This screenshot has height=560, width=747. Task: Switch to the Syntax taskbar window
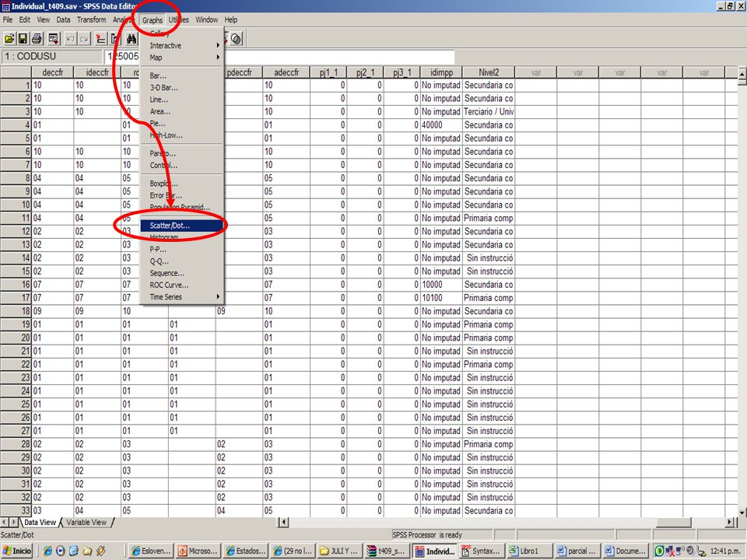point(481,551)
